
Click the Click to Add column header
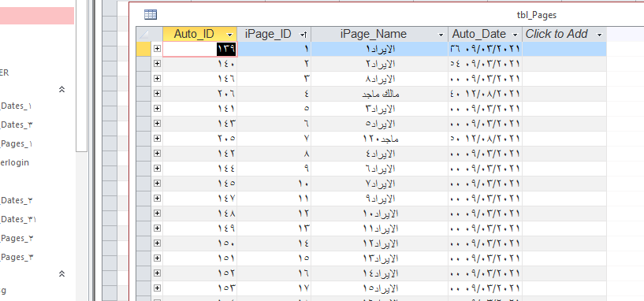pyautogui.click(x=564, y=34)
